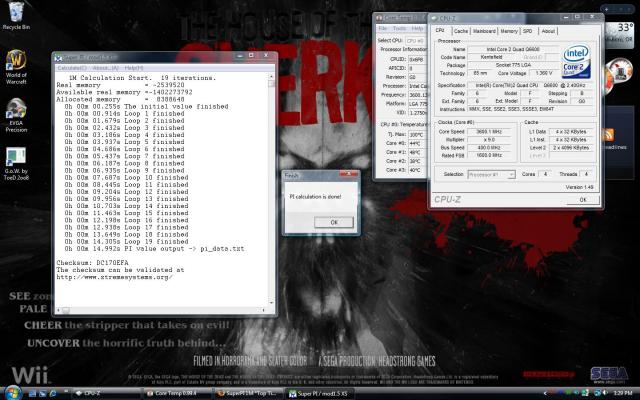Switch to the Mainboard tab in CPU-Z

pyautogui.click(x=484, y=31)
